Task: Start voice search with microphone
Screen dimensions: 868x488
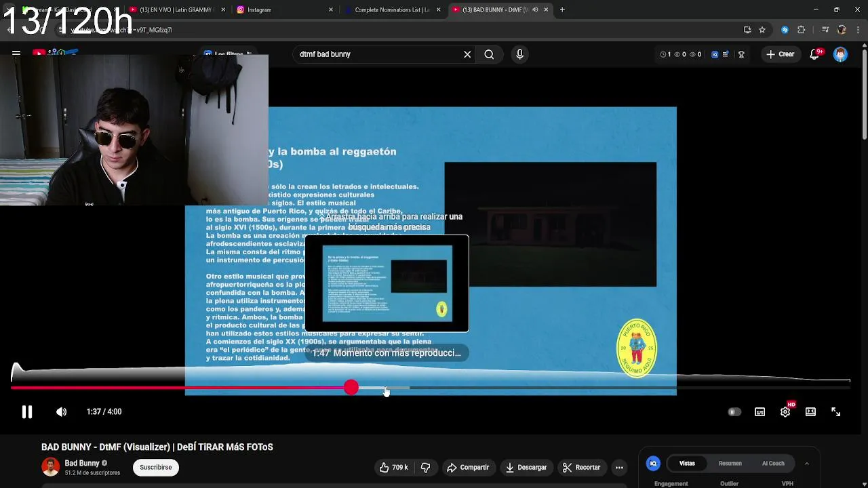Action: click(x=519, y=54)
